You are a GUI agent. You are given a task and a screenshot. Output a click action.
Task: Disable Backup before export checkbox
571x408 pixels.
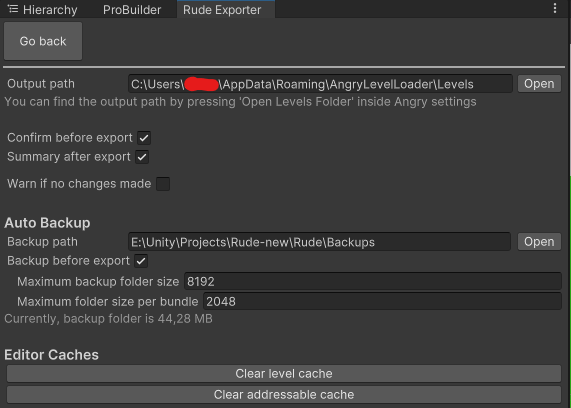[x=141, y=261]
